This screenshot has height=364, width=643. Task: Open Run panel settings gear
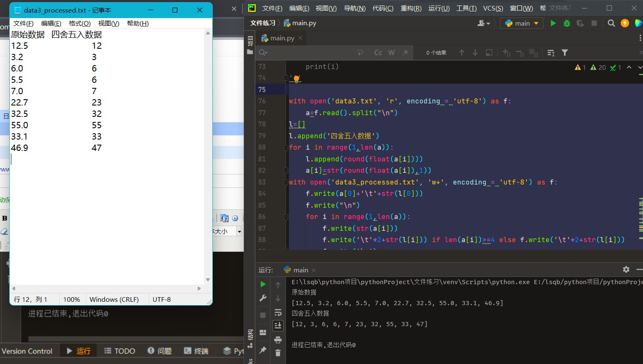(x=626, y=269)
